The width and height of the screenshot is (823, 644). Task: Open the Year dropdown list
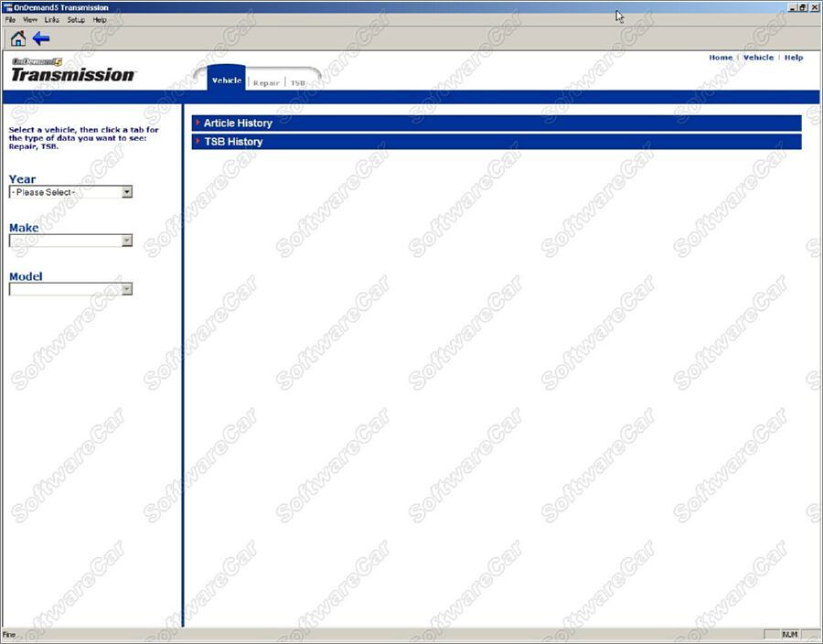click(126, 192)
